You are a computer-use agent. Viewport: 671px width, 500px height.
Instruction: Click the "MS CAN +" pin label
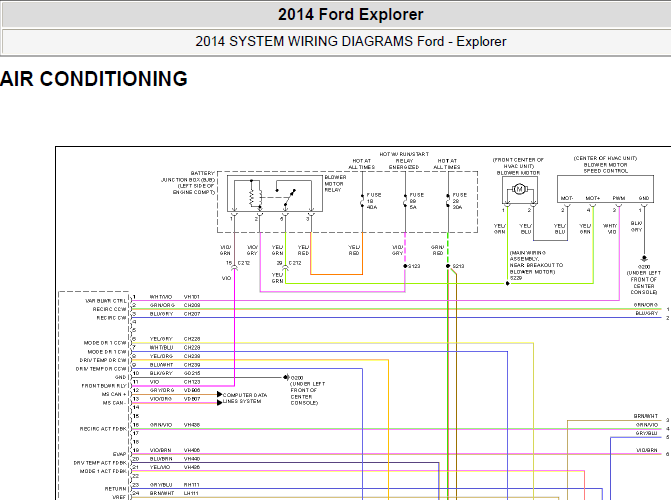click(x=114, y=394)
